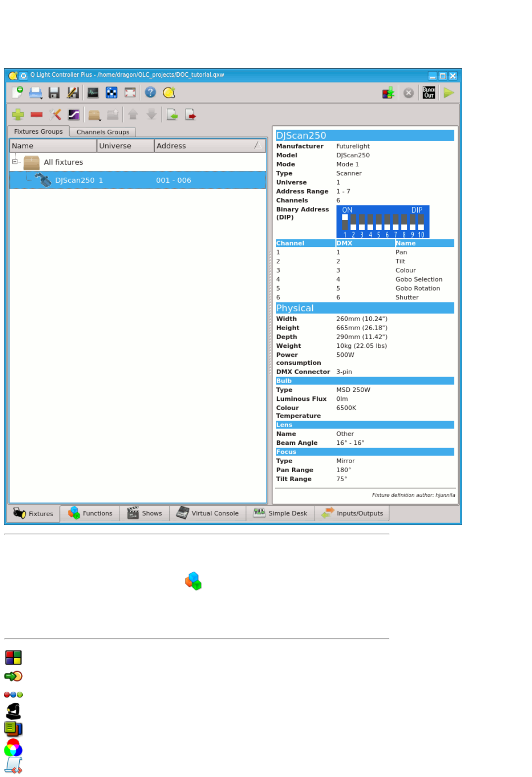The height and width of the screenshot is (777, 532).
Task: Toggle the Black Out button
Action: tap(429, 93)
